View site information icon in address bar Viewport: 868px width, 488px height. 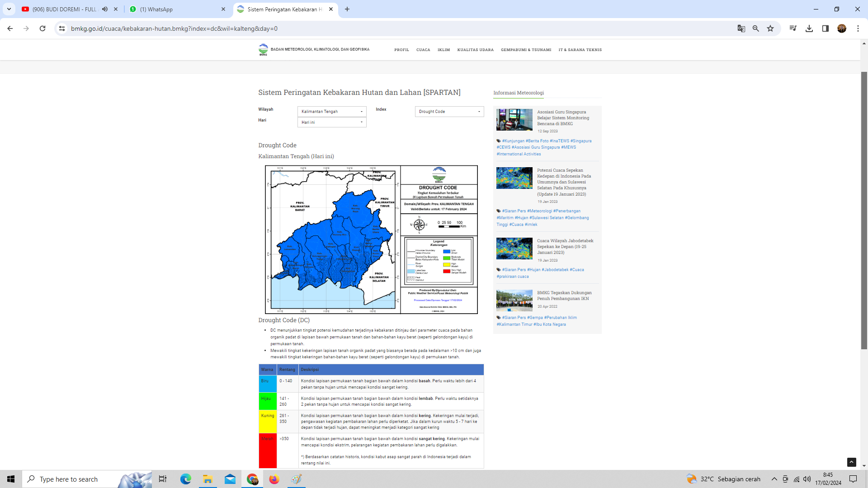pos(62,28)
